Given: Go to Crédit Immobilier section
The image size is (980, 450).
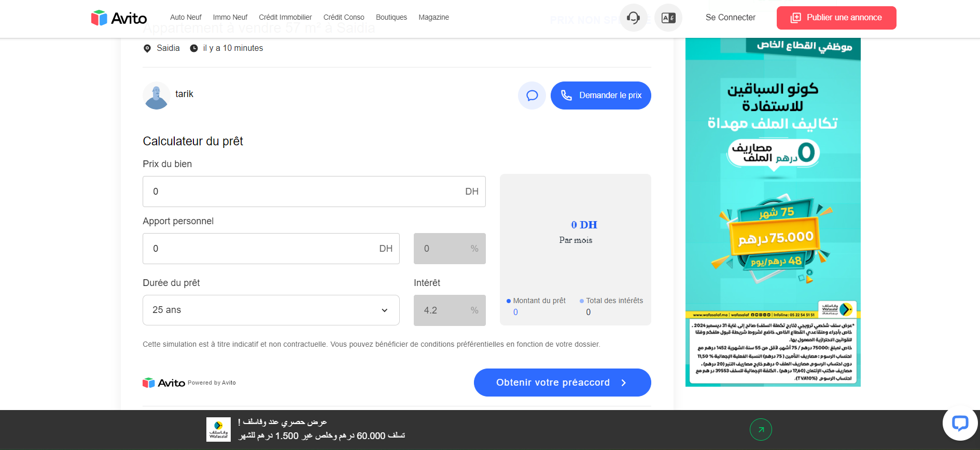Looking at the screenshot, I should point(285,18).
